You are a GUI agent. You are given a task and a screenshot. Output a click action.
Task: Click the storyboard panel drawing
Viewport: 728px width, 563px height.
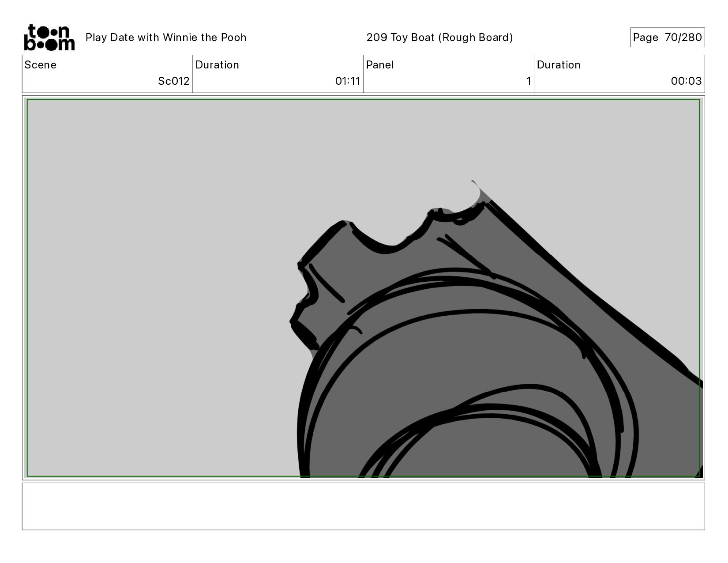coord(363,288)
